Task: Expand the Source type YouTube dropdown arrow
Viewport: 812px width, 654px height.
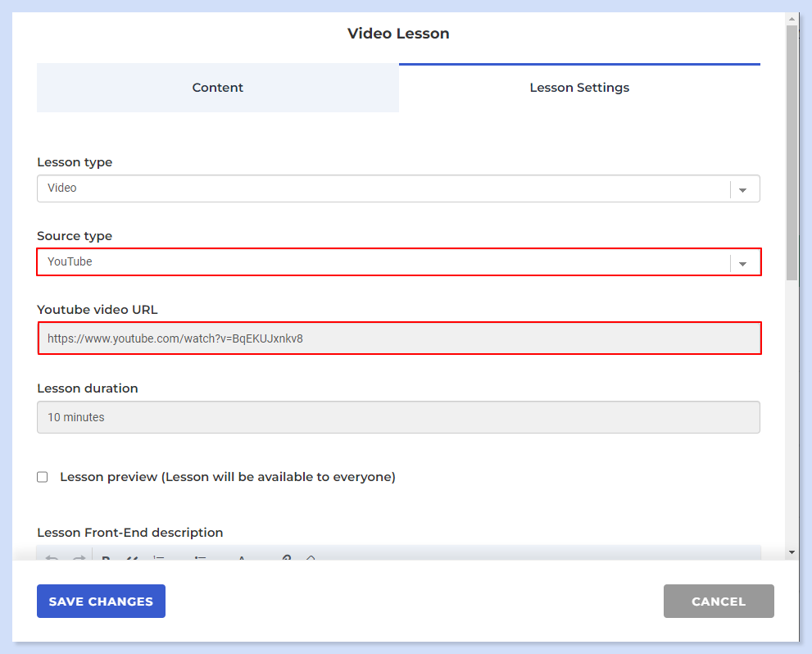Action: 742,263
